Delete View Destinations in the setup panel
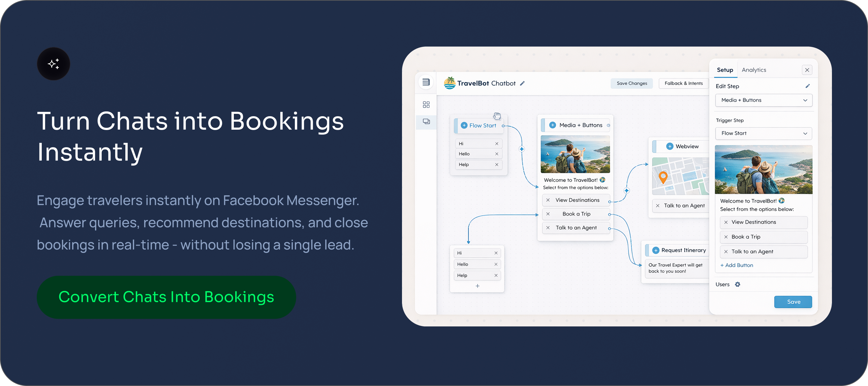The image size is (868, 386). tap(726, 222)
